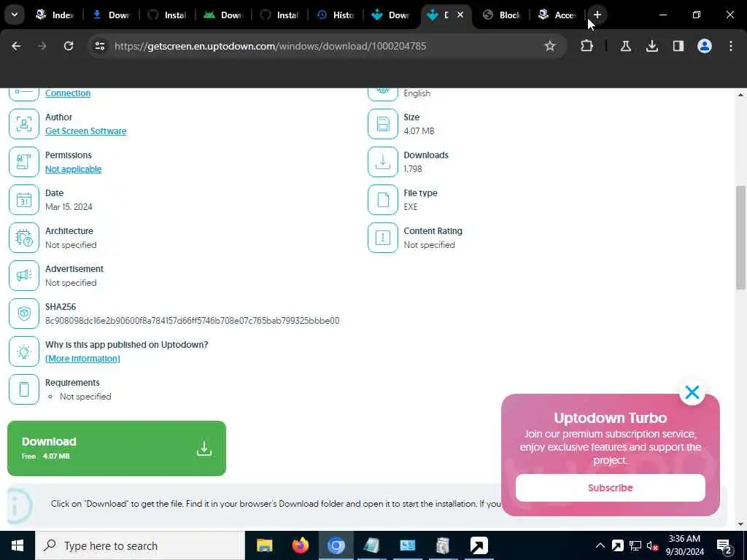This screenshot has height=560, width=747.
Task: Open the Not applicable permissions link
Action: coord(74,169)
